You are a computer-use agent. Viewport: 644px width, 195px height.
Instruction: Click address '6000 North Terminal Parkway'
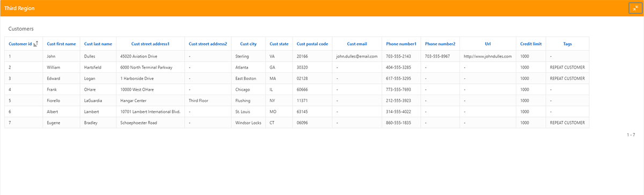(147, 67)
